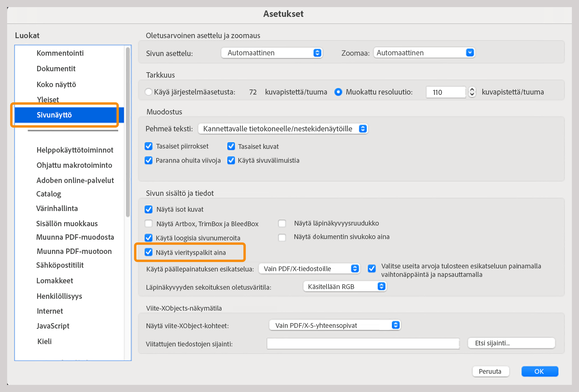Disable the Tasaiset piirrokset checkbox
Viewport: 579px width, 392px height.
point(149,146)
